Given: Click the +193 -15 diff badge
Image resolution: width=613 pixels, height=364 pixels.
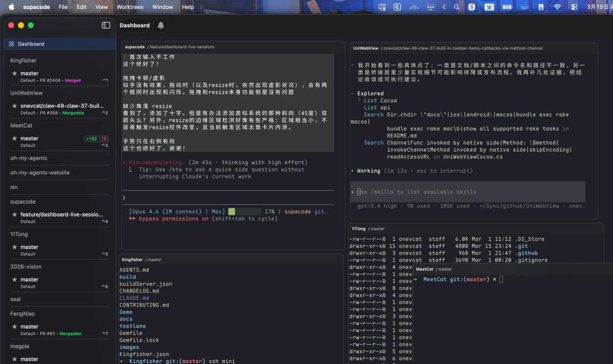Looking at the screenshot, I should click(96, 138).
